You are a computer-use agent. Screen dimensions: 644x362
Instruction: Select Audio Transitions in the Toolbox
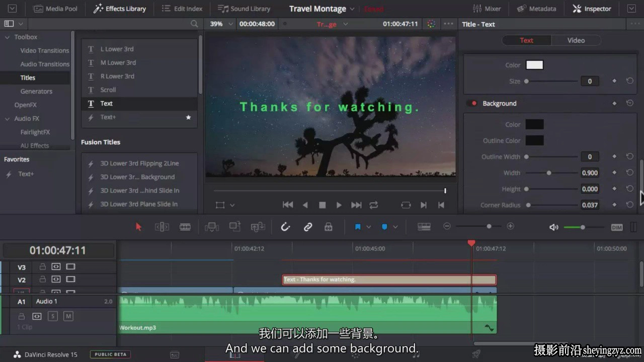pos(45,64)
